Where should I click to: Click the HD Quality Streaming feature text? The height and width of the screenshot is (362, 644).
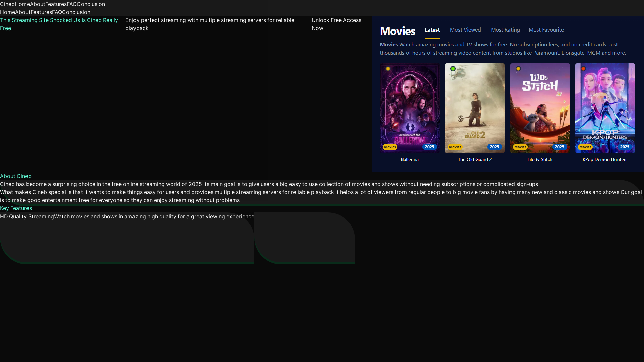click(27, 216)
